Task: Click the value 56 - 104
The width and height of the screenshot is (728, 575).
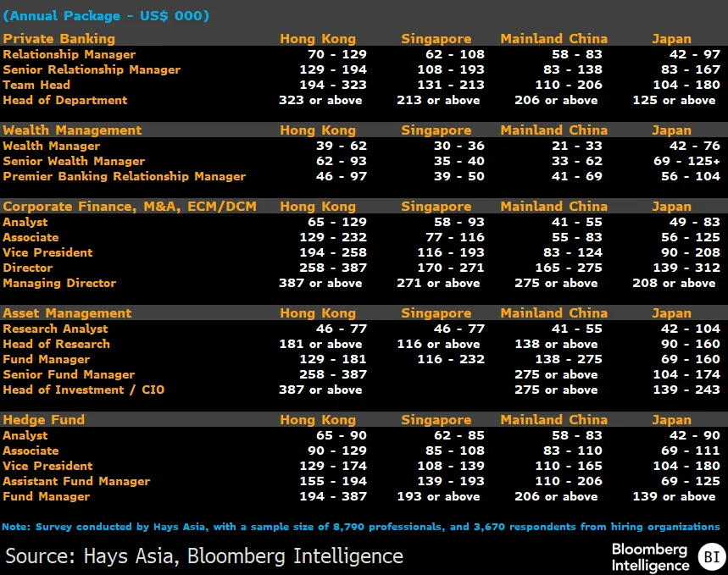Action: click(691, 176)
